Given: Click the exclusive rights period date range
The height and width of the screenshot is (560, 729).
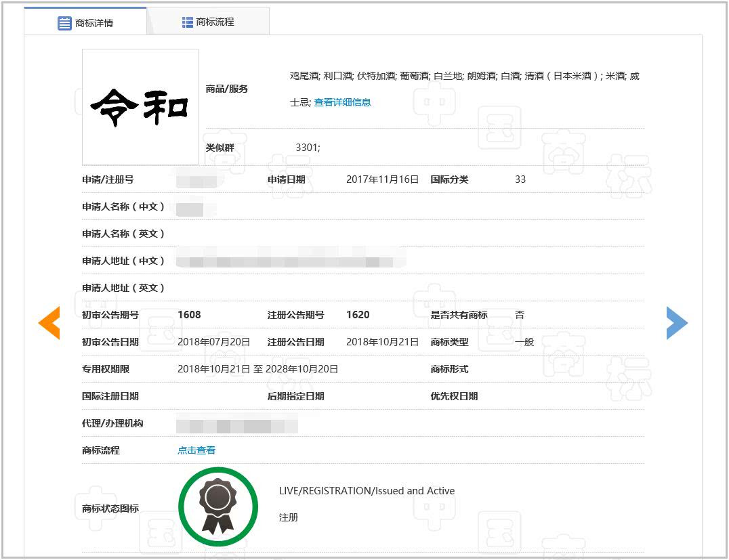Looking at the screenshot, I should (257, 369).
